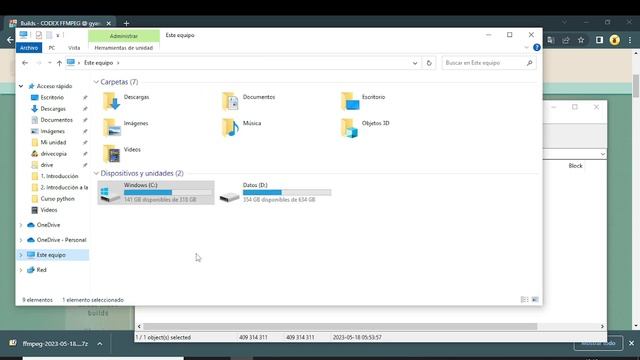This screenshot has height=360, width=640.
Task: Expand the ribbon chevron
Action: coord(526,48)
